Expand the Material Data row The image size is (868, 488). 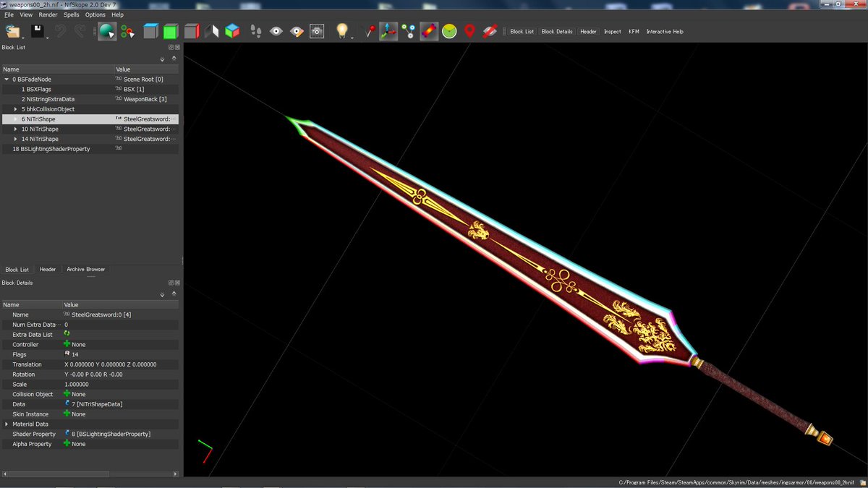[7, 424]
